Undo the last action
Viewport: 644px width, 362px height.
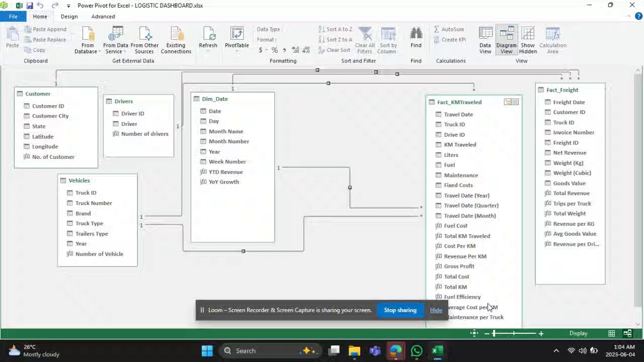40,6
